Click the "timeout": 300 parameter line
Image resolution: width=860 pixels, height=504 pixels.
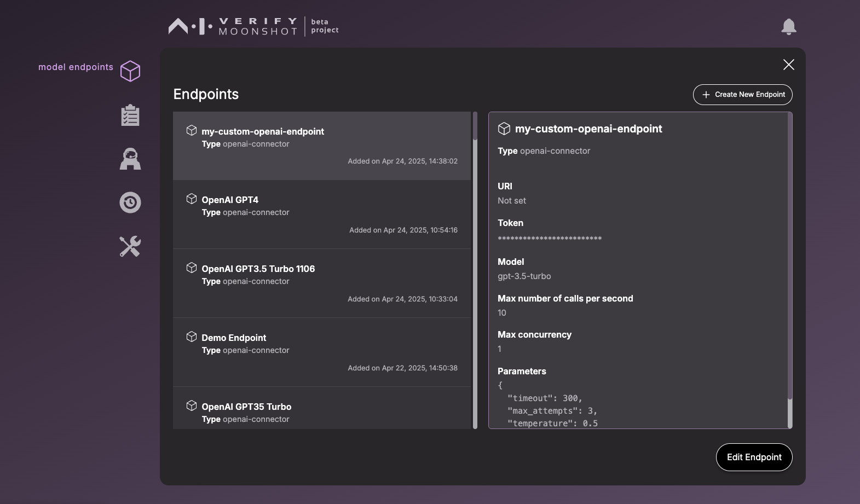545,398
